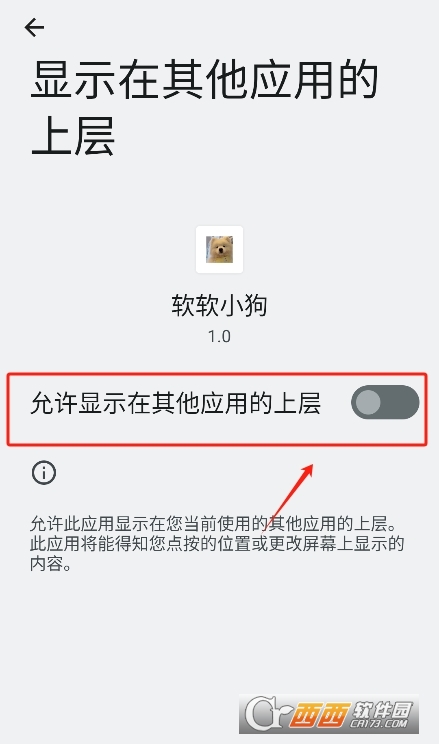Tap the grey knob of the switch
The height and width of the screenshot is (744, 439).
(368, 402)
